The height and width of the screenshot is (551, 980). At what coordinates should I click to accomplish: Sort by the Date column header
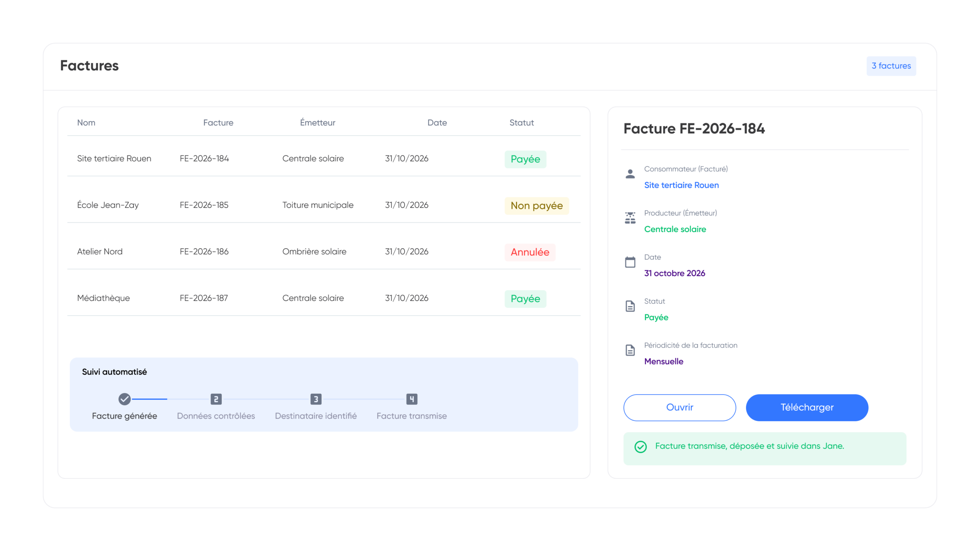[437, 122]
